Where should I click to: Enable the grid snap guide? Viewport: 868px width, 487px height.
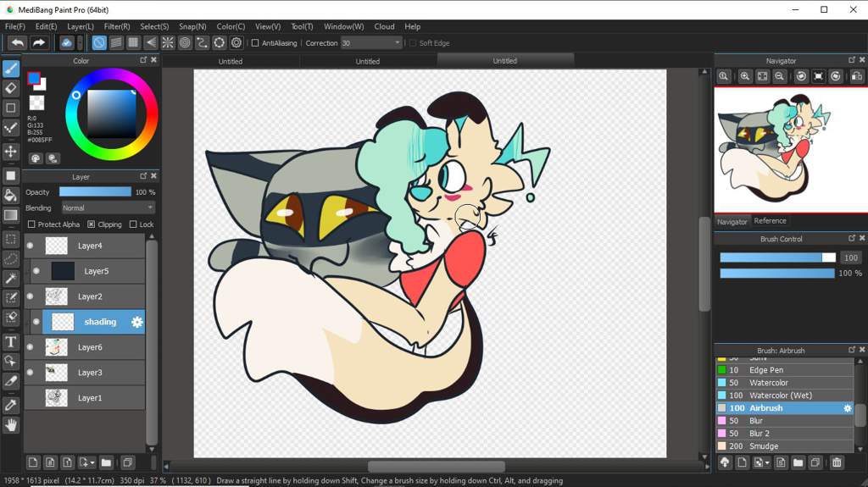click(133, 43)
